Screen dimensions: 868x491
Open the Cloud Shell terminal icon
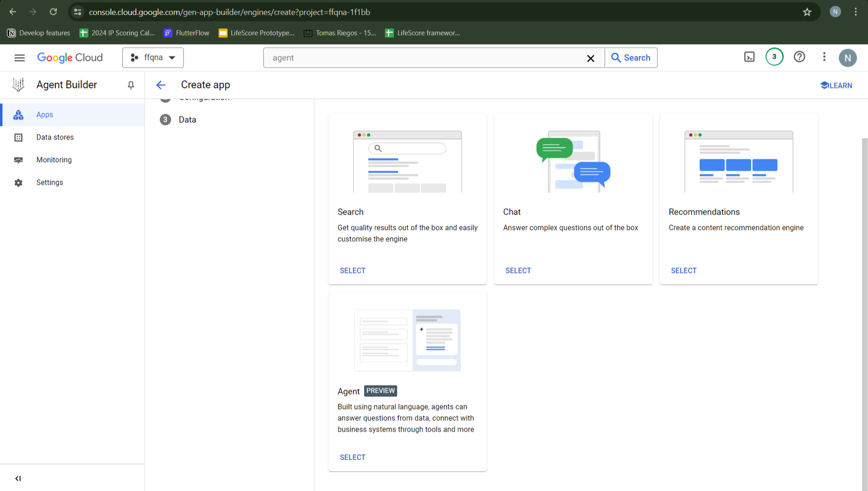click(749, 57)
